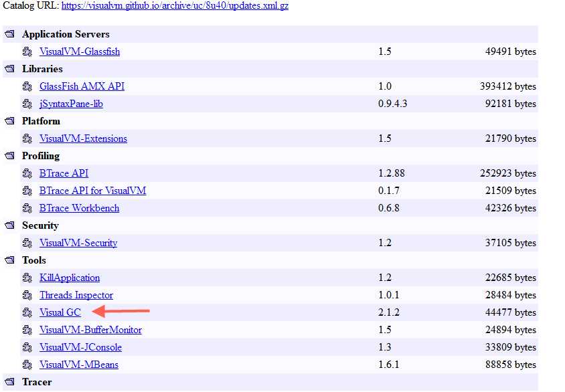Viewport: 565px width, 392px height.
Task: Click the plugin icon next to Visual GC
Action: tap(27, 313)
